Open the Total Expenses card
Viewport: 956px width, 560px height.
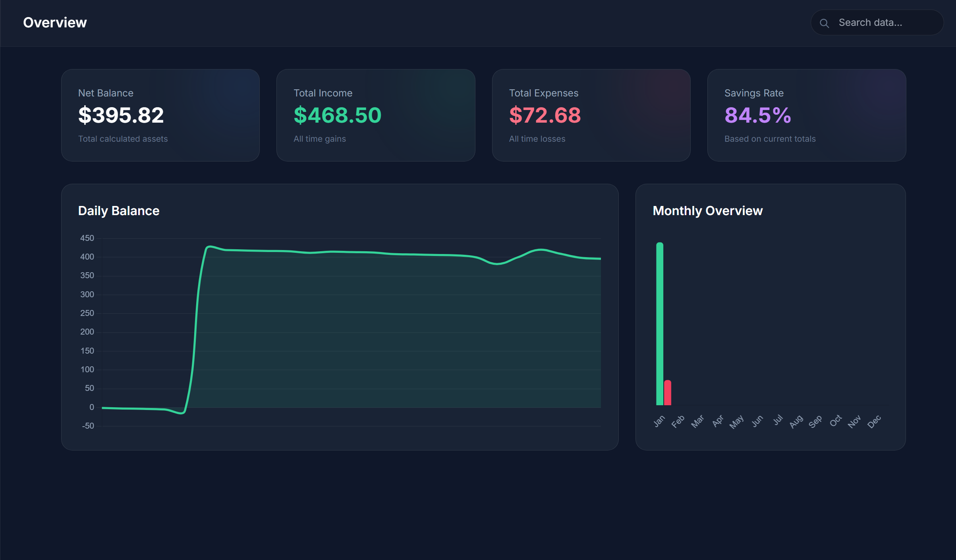point(591,115)
